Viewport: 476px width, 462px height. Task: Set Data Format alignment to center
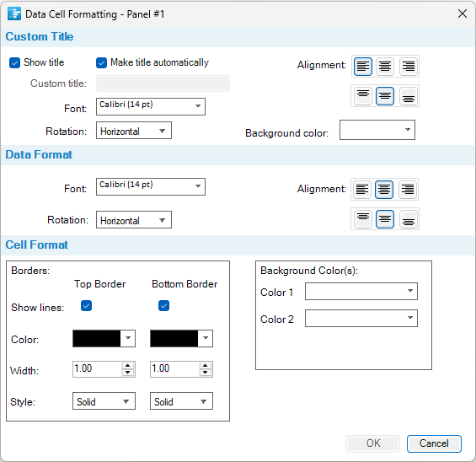click(384, 190)
